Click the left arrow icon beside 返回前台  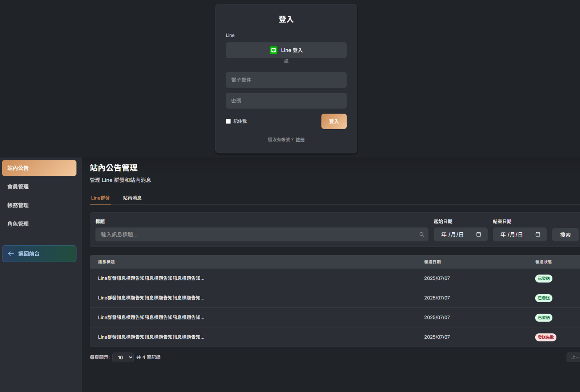point(11,254)
